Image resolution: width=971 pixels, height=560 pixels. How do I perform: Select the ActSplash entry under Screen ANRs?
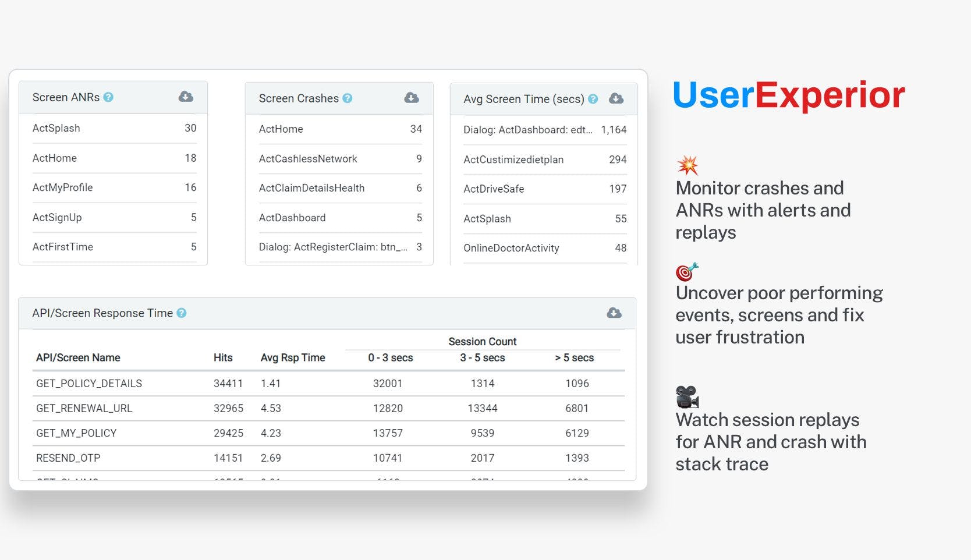tap(56, 128)
